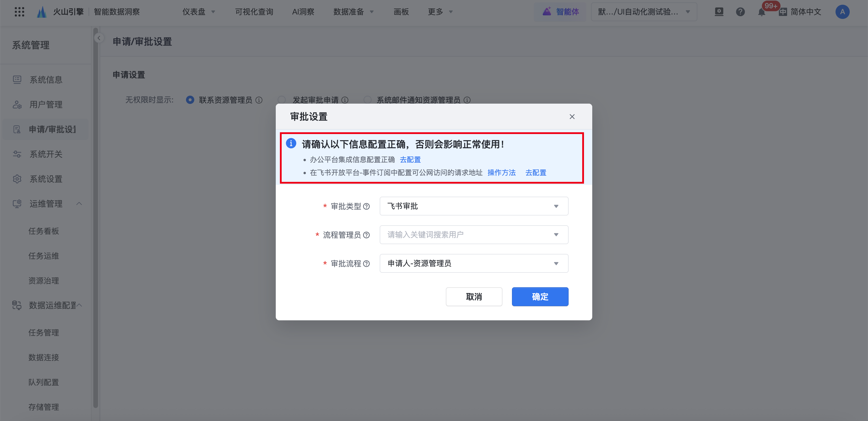Select 系统邮件通知资源管理员 radio option
The width and height of the screenshot is (868, 421).
click(368, 100)
